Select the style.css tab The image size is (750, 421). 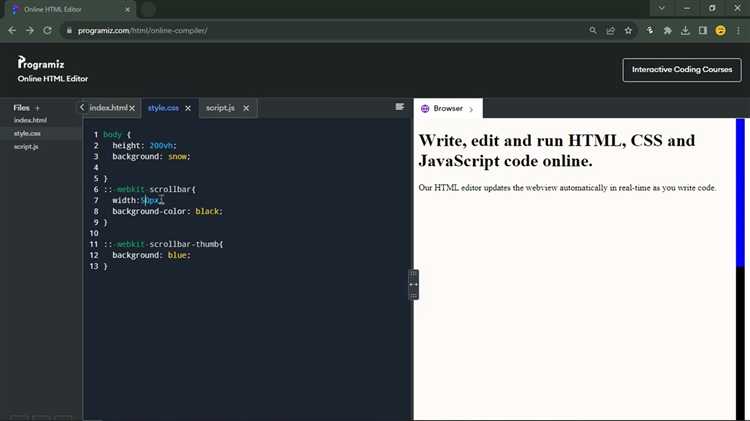pos(163,108)
